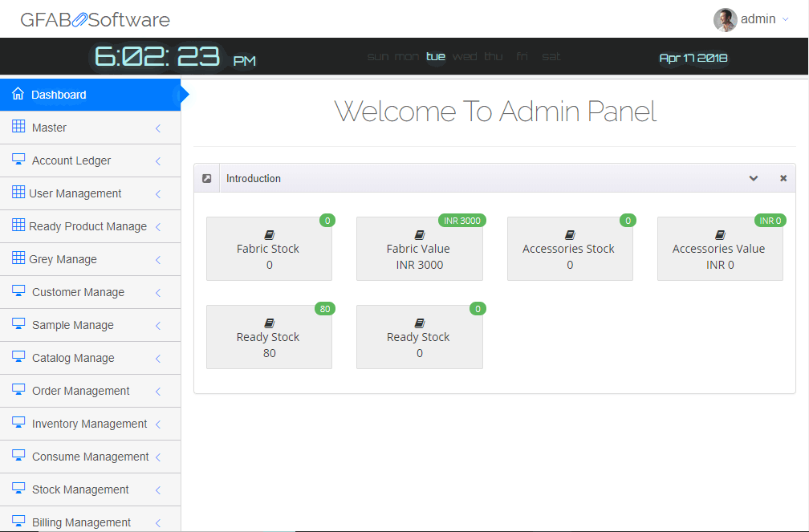Viewport: 809px width, 532px height.
Task: Click the grid icon beside Master
Action: (x=18, y=127)
